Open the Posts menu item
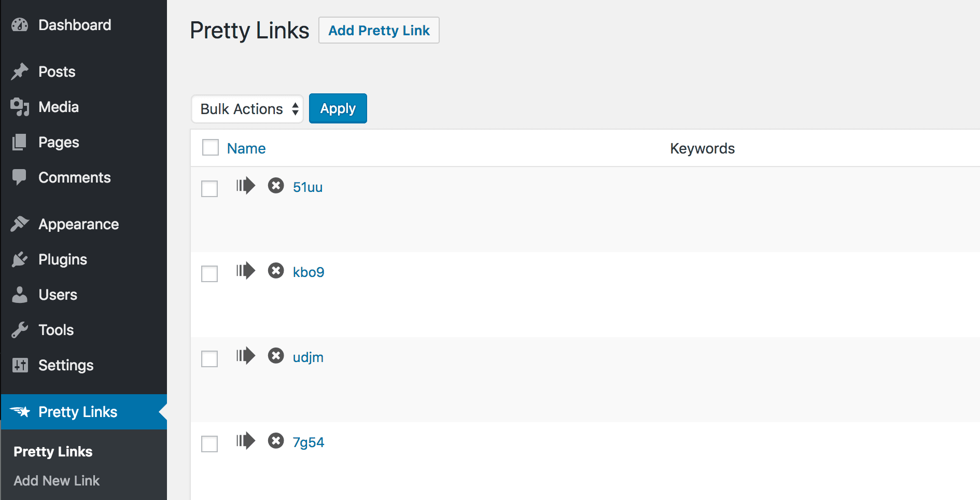 (x=56, y=71)
